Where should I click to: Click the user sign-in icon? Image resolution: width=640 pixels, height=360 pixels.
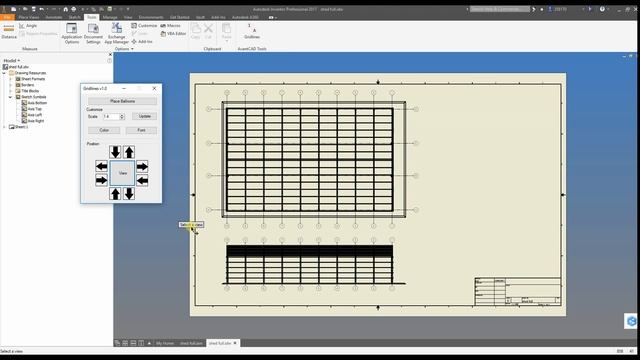point(549,9)
